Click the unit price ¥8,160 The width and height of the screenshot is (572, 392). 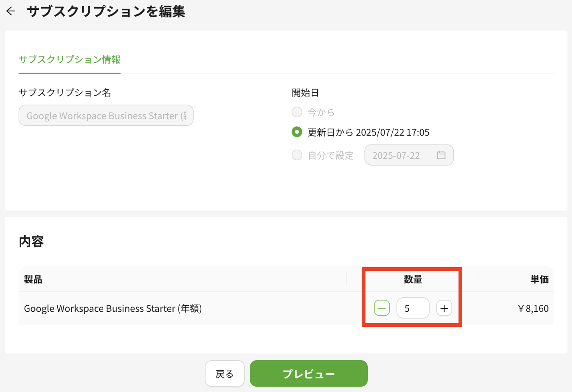point(533,308)
